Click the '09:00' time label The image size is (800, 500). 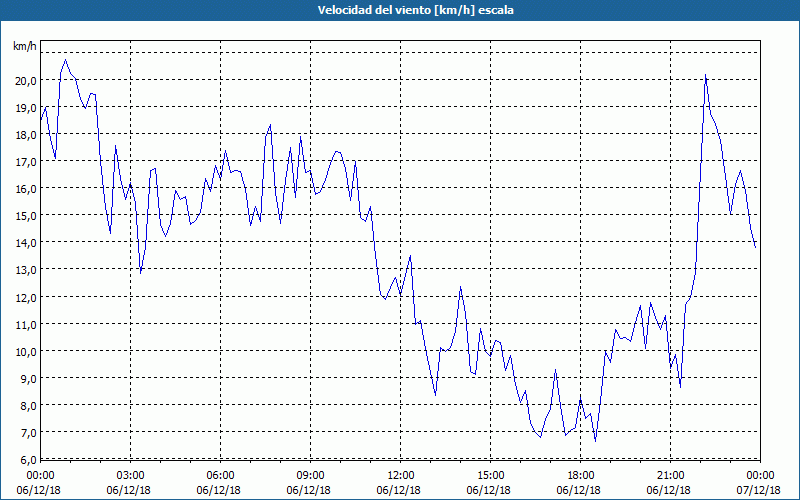point(310,476)
